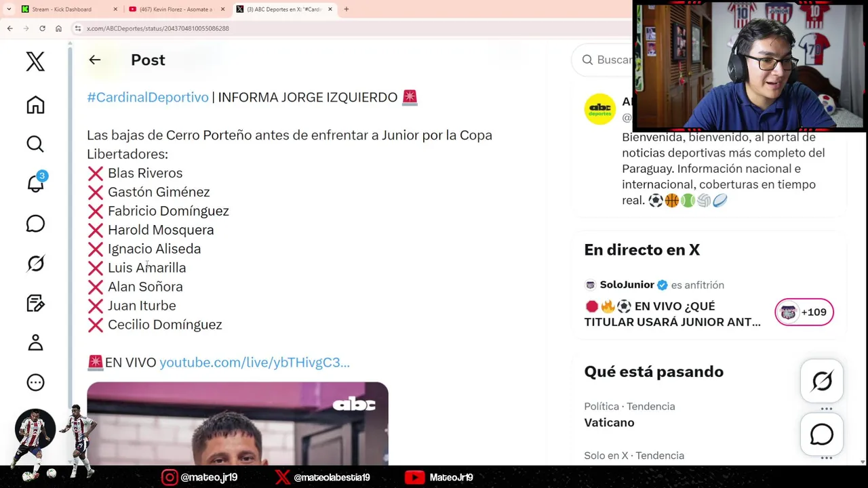Go to Home feed icon
Image resolution: width=868 pixels, height=488 pixels.
(x=35, y=104)
